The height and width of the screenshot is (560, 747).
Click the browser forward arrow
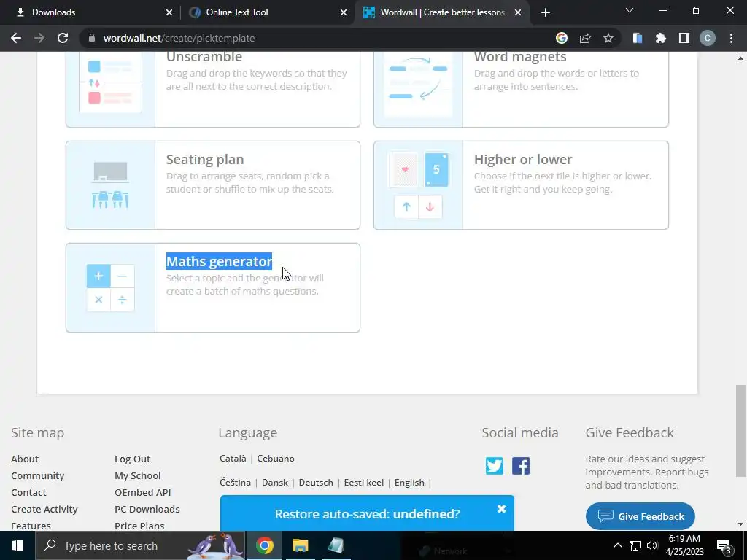(x=39, y=38)
